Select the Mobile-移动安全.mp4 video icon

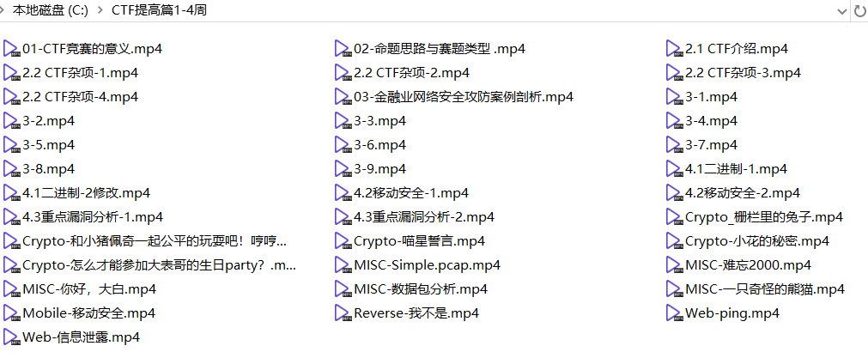click(12, 313)
